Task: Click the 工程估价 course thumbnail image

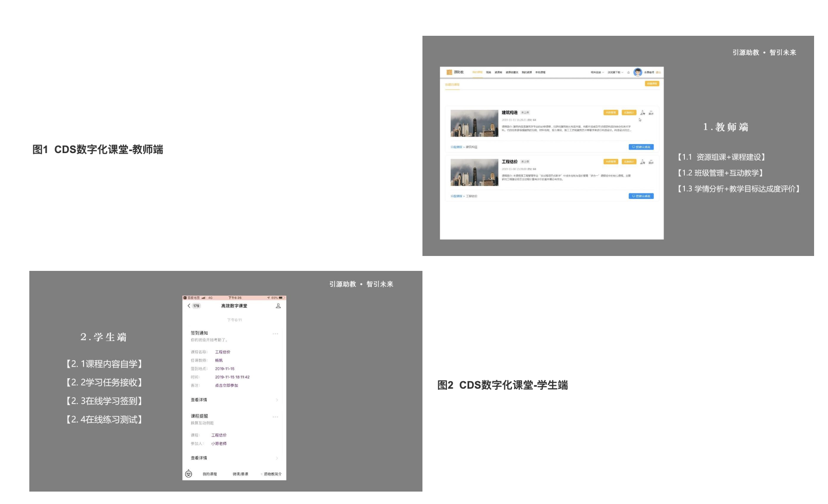Action: click(x=474, y=172)
